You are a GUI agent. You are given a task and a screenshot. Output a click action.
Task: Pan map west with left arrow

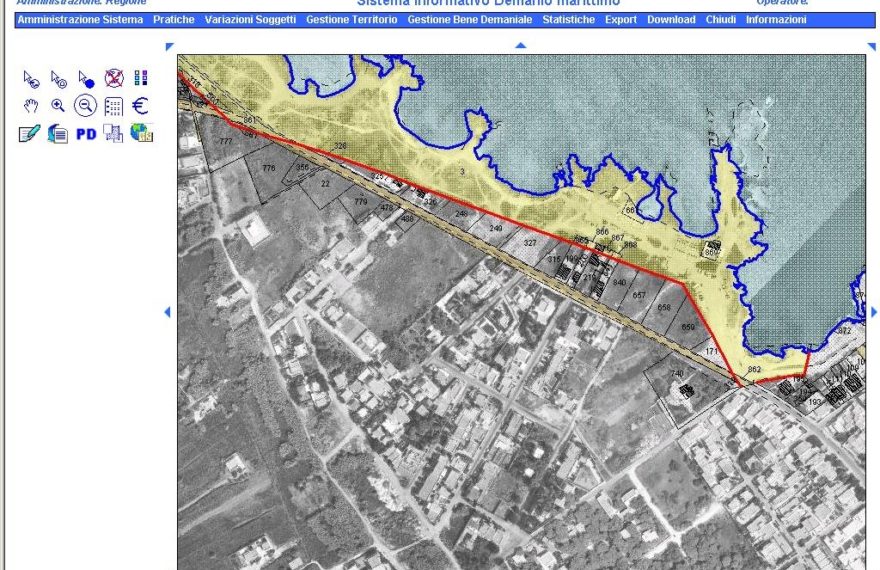pos(167,312)
